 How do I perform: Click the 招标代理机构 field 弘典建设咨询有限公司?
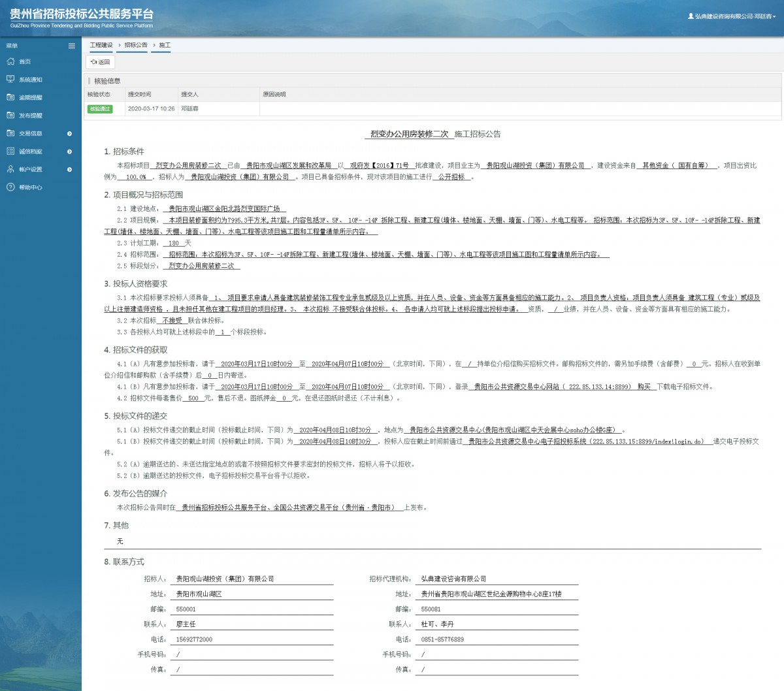pyautogui.click(x=454, y=579)
